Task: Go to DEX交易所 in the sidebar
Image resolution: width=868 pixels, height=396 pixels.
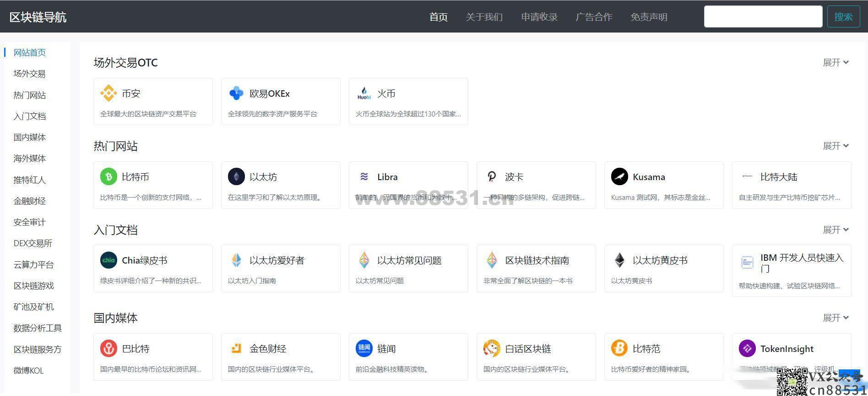Action: [x=33, y=243]
